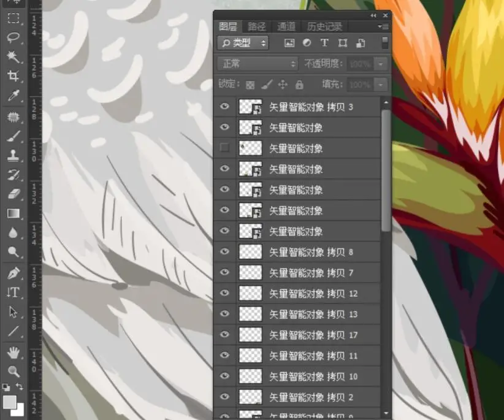Lock position move icon
Image resolution: width=504 pixels, height=420 pixels.
(x=283, y=85)
